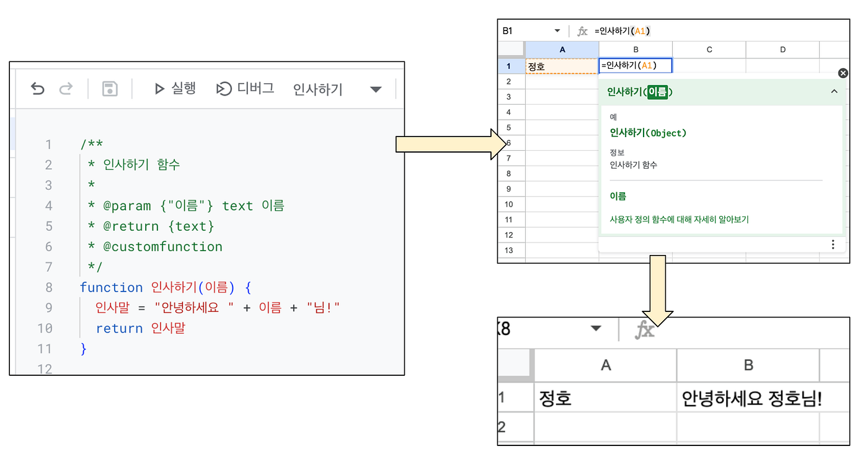
Task: Click the fx icon in lower sheet
Action: 645,330
